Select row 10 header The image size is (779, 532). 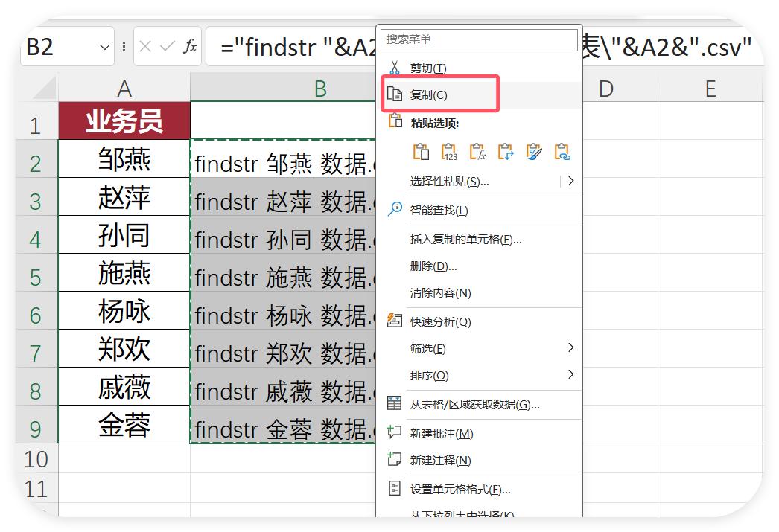coord(36,458)
